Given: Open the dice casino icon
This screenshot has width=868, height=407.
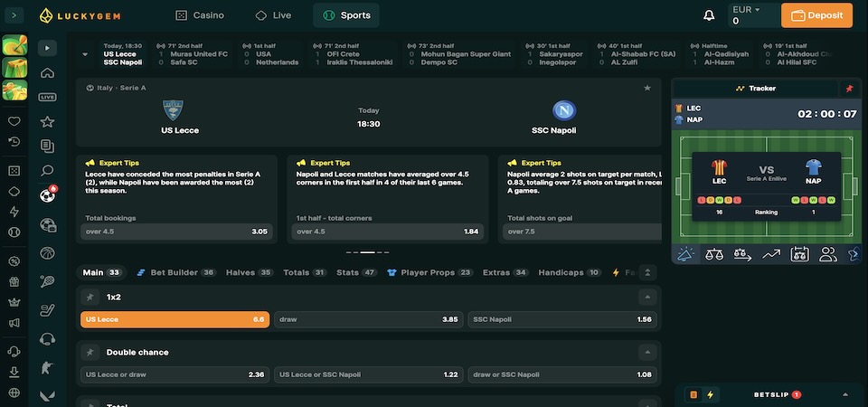Looking at the screenshot, I should [14, 171].
